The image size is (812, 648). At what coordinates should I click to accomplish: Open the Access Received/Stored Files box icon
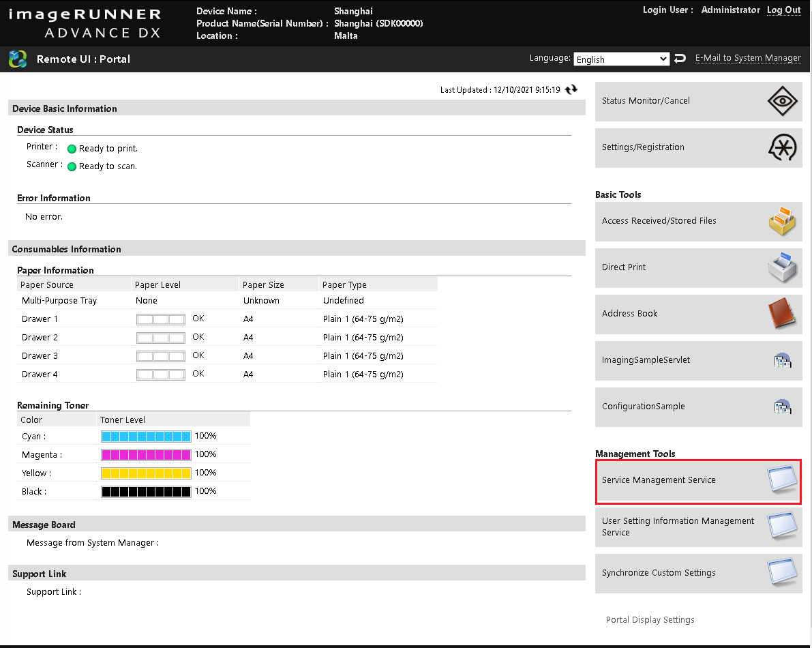(782, 221)
